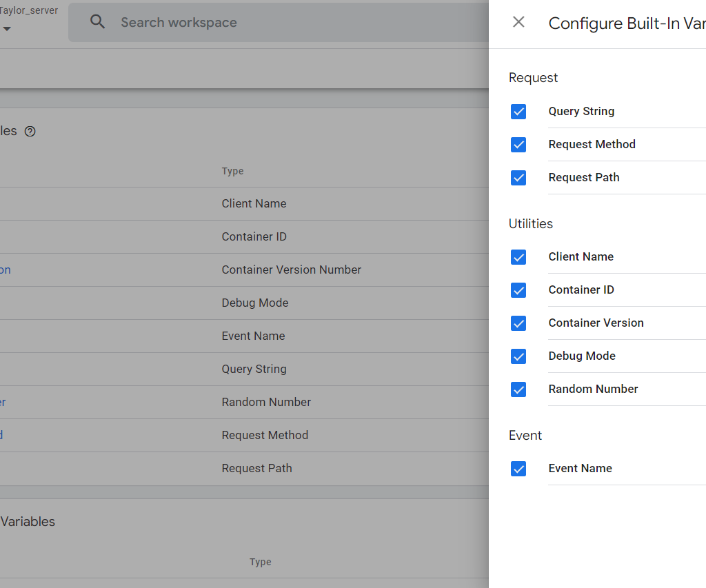The image size is (706, 588).
Task: Select Client Name label in Utilities
Action: point(581,256)
